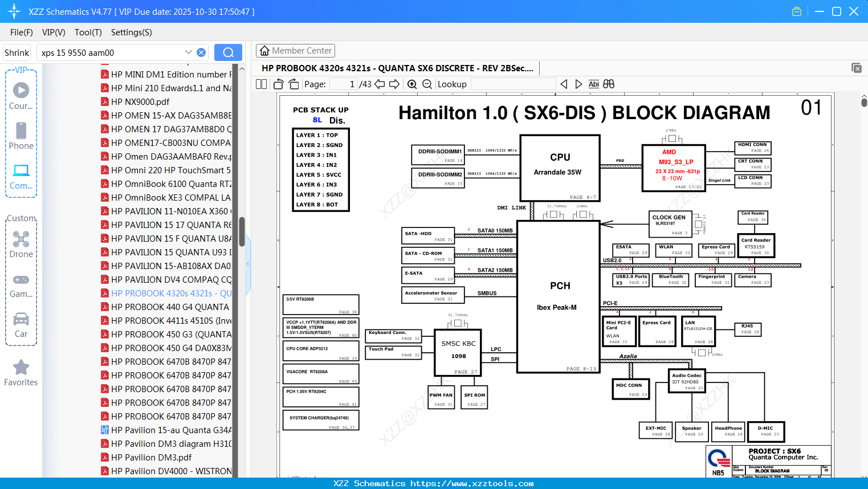This screenshot has height=489, width=868.
Task: Open HP Pavilion DM3 diagram H310 file
Action: click(x=166, y=443)
